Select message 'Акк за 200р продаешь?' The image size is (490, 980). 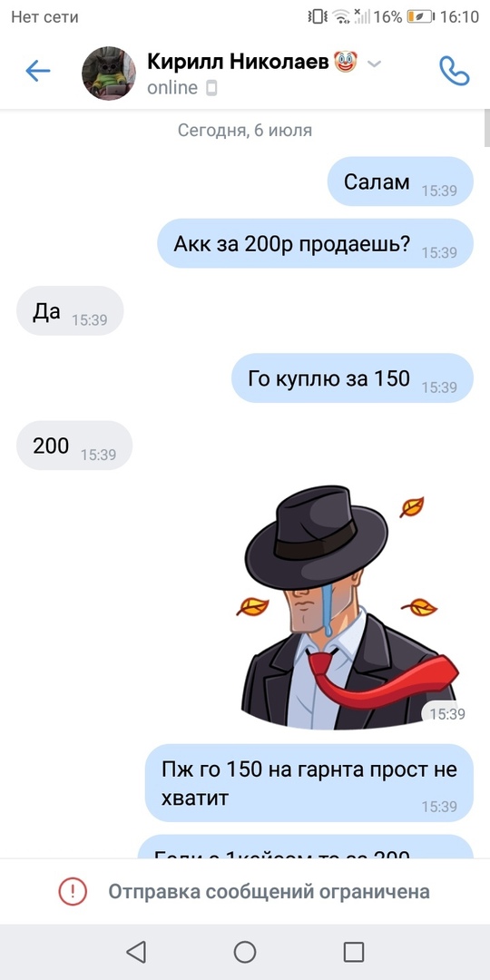[315, 243]
